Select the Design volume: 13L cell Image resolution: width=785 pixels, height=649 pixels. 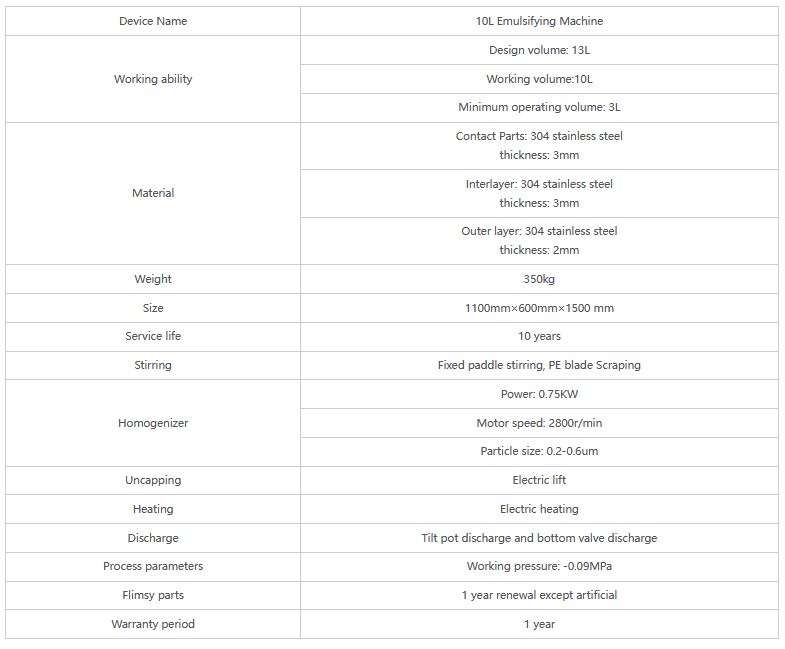pyautogui.click(x=539, y=50)
